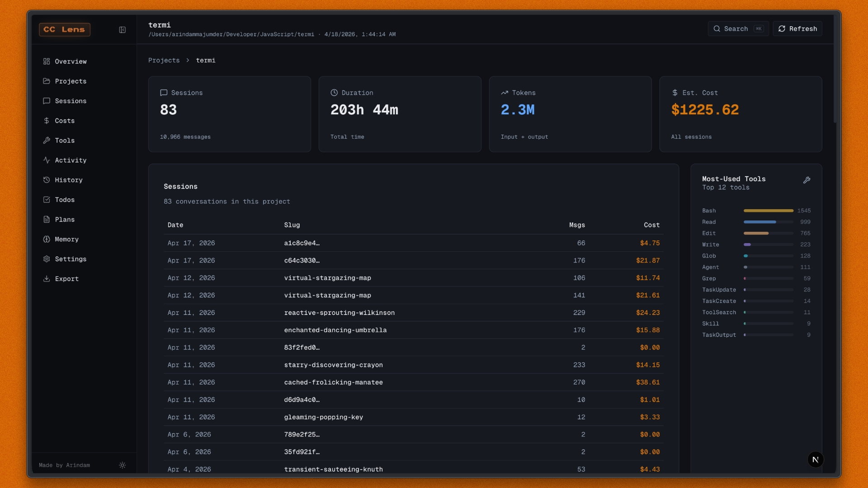Click the Projects breadcrumb link
Image resolution: width=868 pixels, height=488 pixels.
pyautogui.click(x=164, y=61)
